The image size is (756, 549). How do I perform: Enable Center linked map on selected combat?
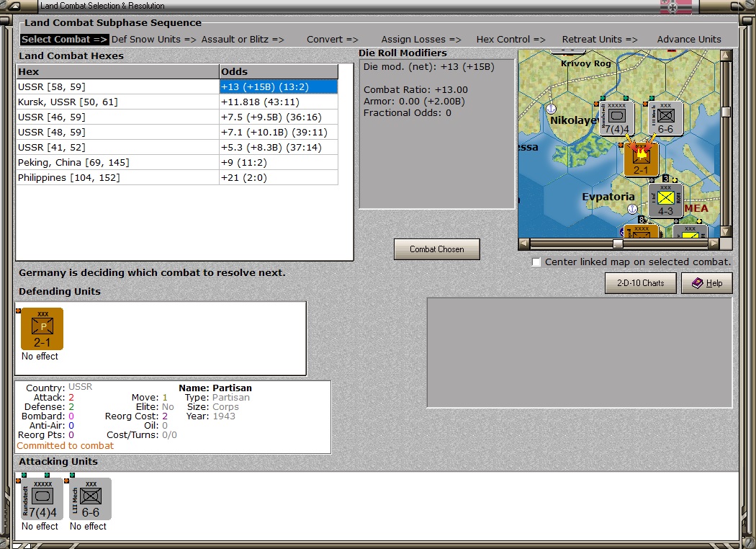[x=536, y=262]
